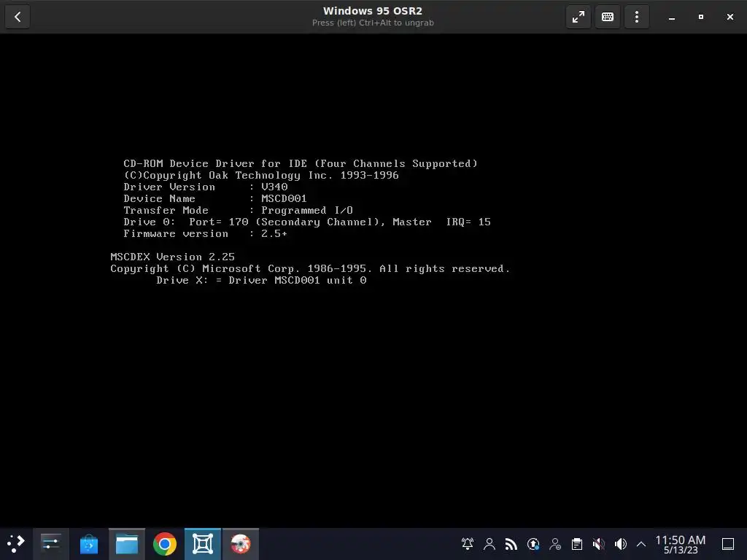Select the Boxes app taskbar entry
Screen dimensions: 747x560
pyautogui.click(x=203, y=544)
